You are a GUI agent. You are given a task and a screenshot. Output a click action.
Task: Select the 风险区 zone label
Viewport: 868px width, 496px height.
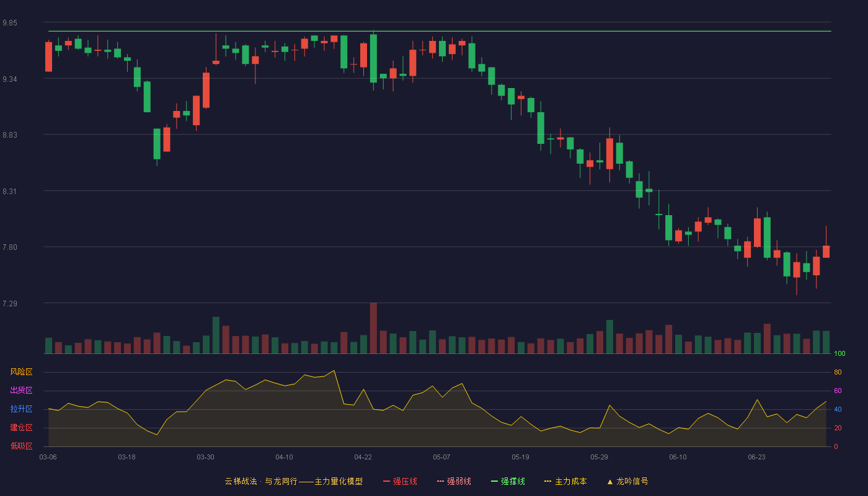click(x=21, y=372)
